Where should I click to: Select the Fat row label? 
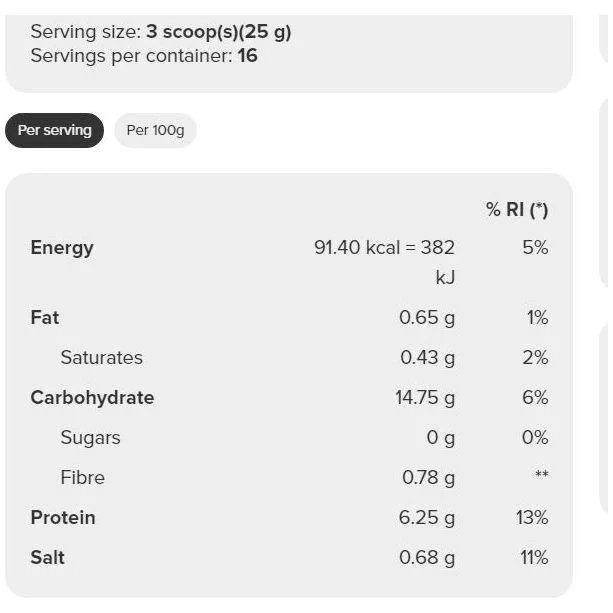[45, 317]
